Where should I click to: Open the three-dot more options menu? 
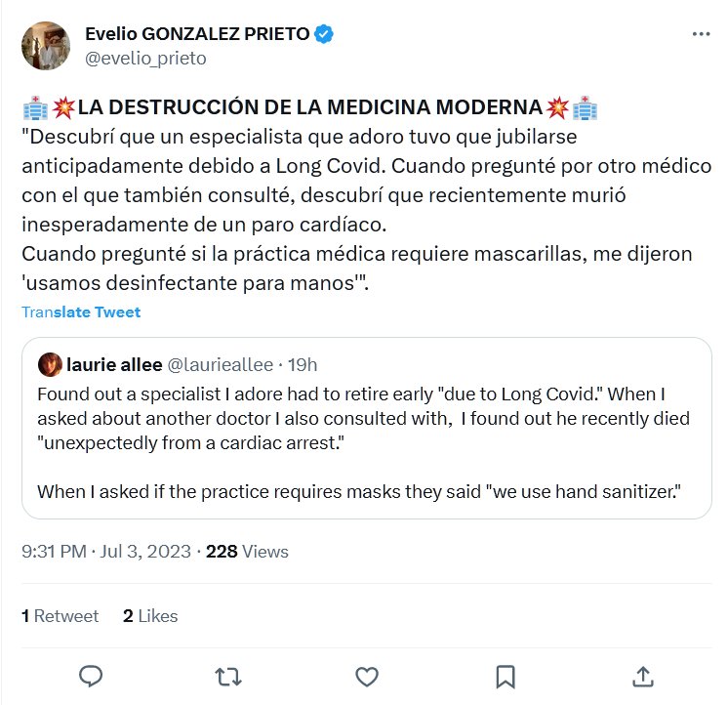pos(701,34)
